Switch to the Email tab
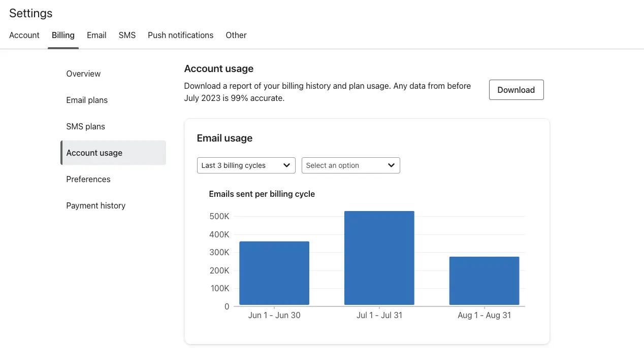The image size is (644, 348). pyautogui.click(x=96, y=35)
